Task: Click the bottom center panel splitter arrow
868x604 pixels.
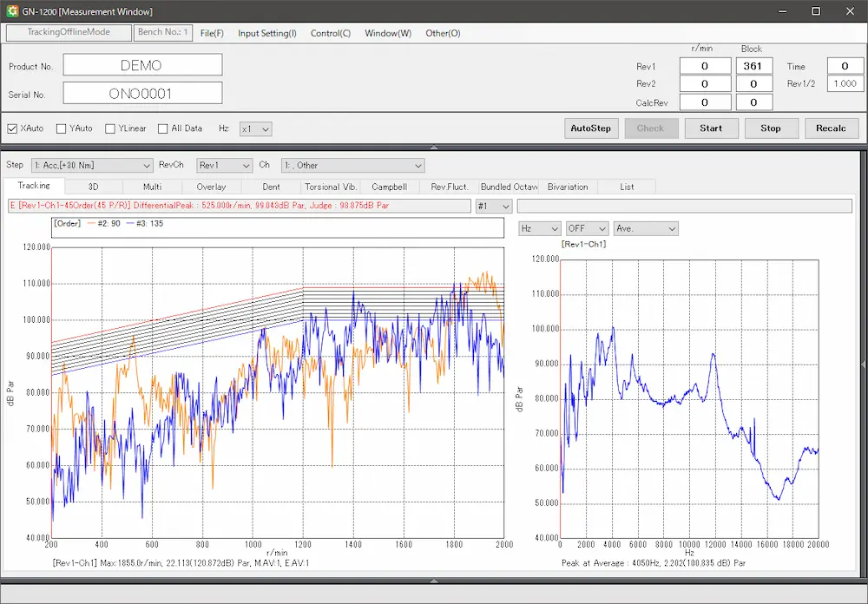Action: coord(434,580)
